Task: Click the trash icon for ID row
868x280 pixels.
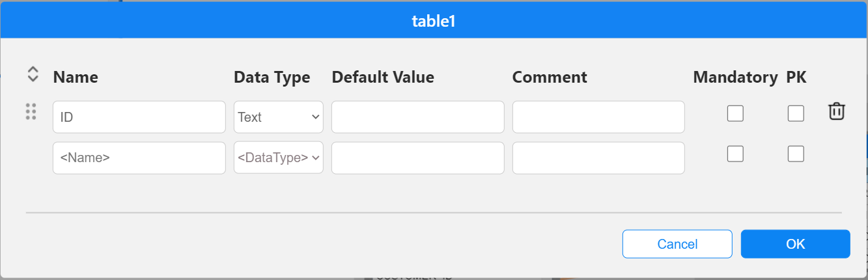Action: [x=837, y=112]
